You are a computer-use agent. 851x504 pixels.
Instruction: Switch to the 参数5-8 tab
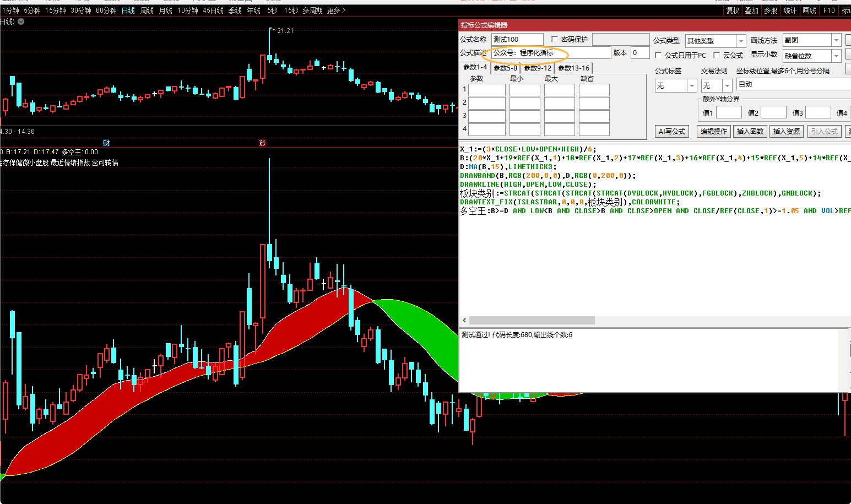point(505,68)
